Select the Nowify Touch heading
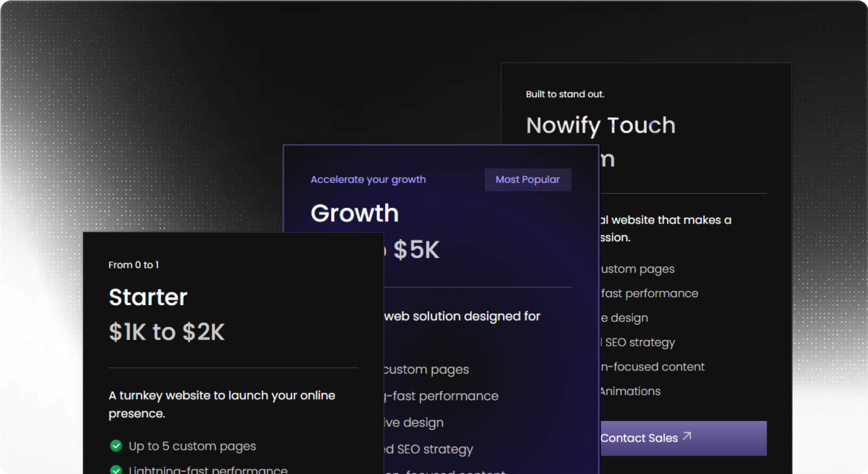 600,125
